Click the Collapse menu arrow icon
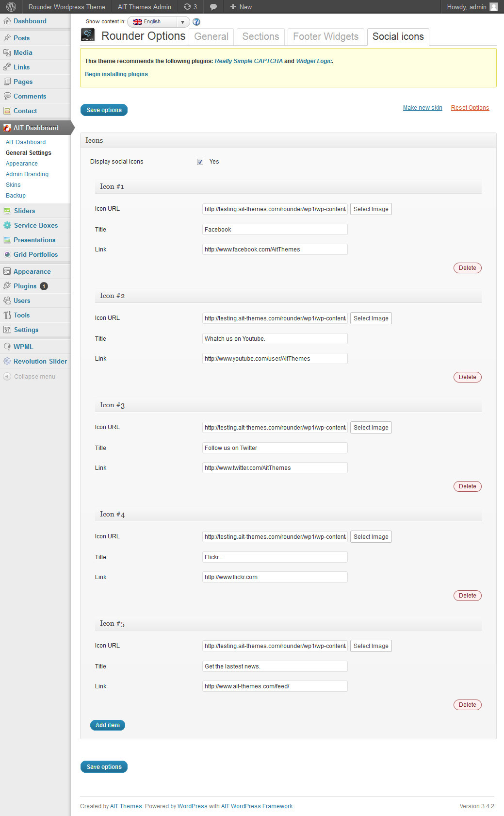 [x=7, y=377]
